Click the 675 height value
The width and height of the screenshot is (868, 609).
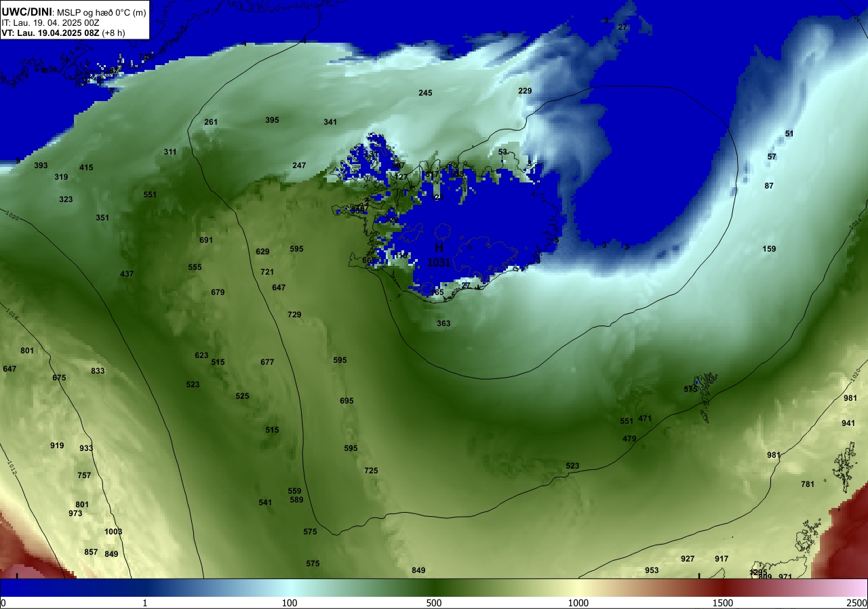coord(59,378)
